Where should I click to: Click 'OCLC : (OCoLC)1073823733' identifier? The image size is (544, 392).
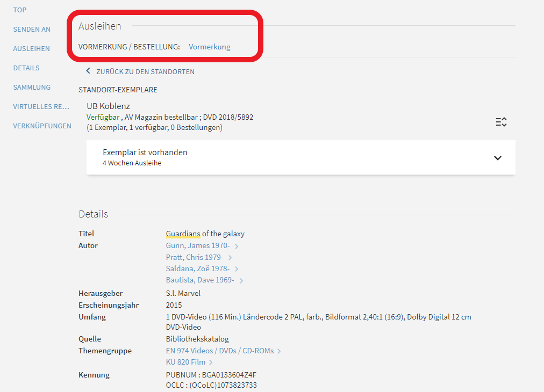211,386
